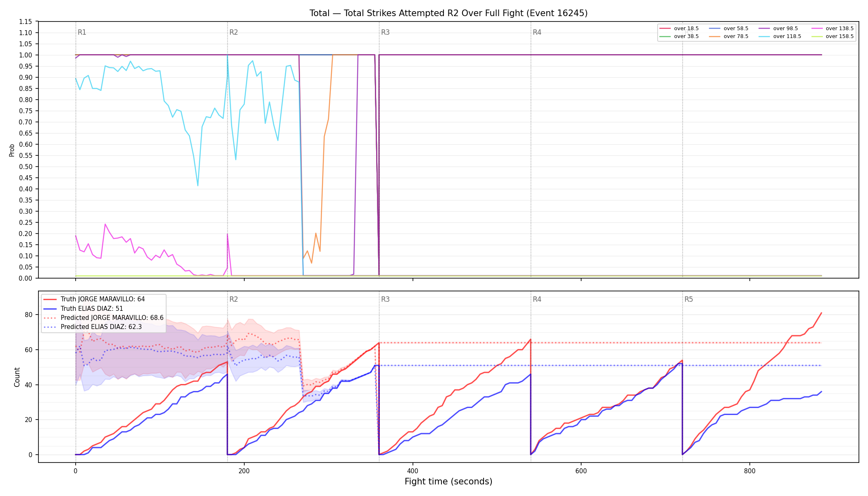Click the cyan line swatch for over 118.5
This screenshot has height=496, width=868.
[764, 36]
